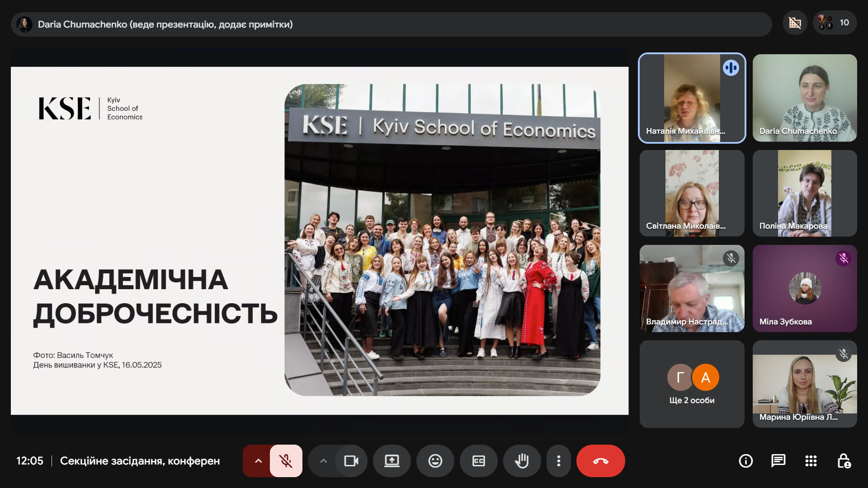Open the 'Ще 2 особи' tile
The image size is (868, 488).
pos(692,384)
